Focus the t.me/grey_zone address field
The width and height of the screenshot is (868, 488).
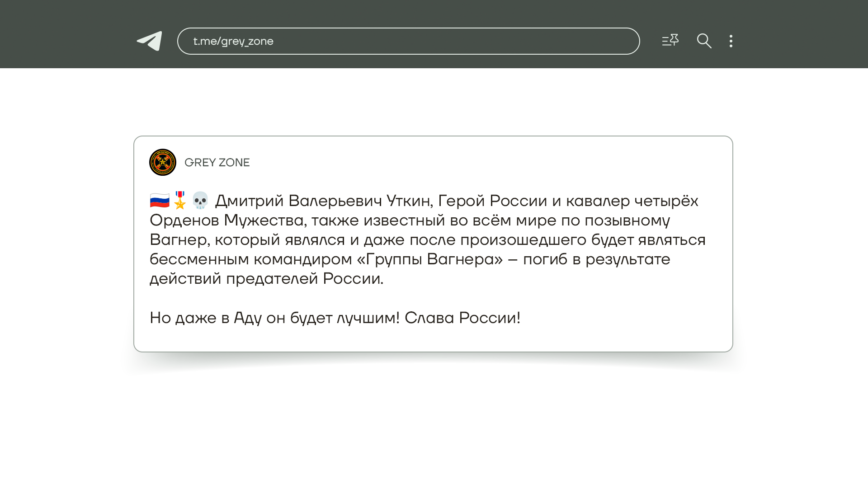(408, 41)
